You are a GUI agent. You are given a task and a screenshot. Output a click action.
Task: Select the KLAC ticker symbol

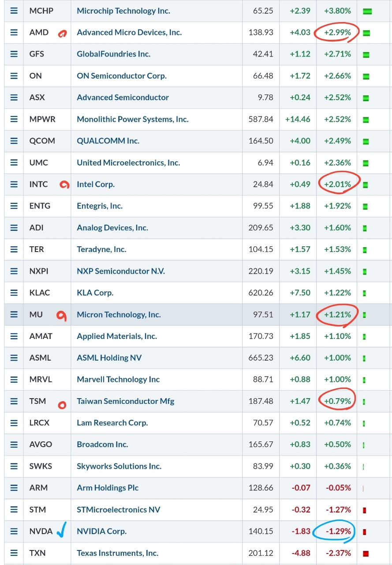pyautogui.click(x=40, y=293)
